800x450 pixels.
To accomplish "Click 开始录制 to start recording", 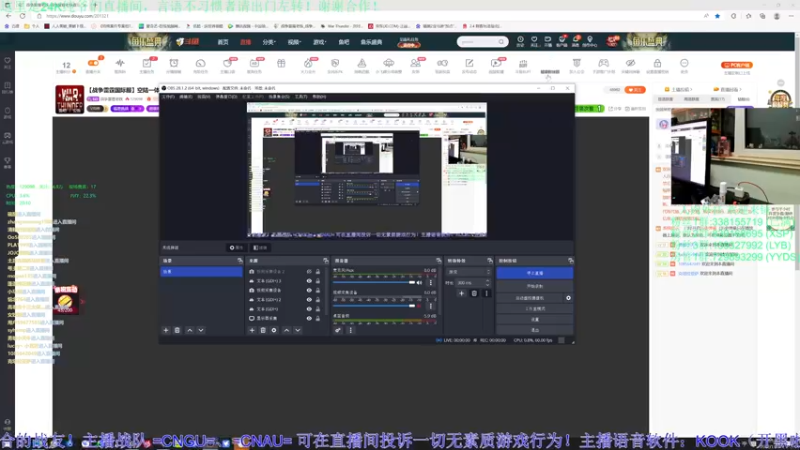I will pos(535,286).
